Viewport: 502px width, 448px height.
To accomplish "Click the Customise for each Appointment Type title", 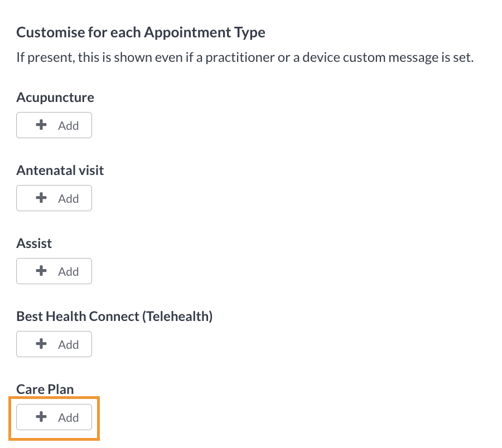I will tap(141, 32).
